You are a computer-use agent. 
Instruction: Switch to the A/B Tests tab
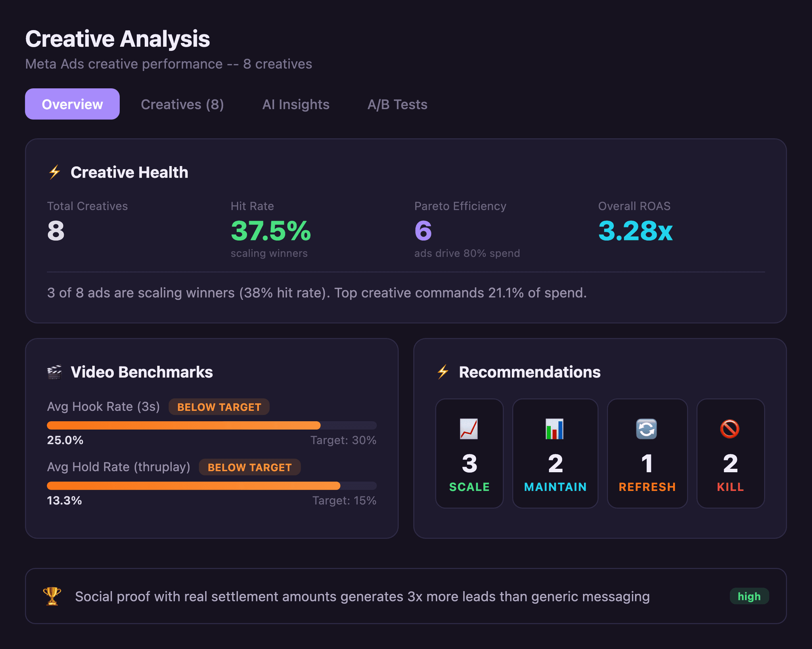[398, 104]
